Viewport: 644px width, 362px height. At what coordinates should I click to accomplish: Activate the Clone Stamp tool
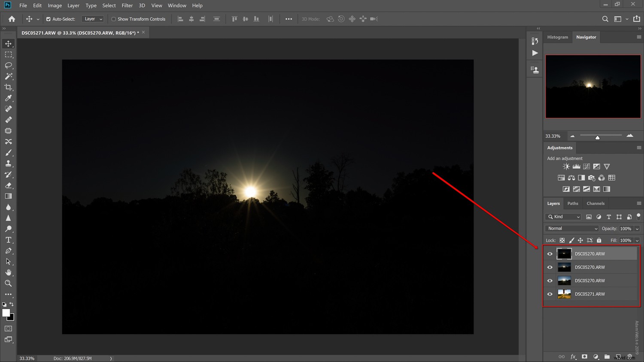[x=8, y=163]
